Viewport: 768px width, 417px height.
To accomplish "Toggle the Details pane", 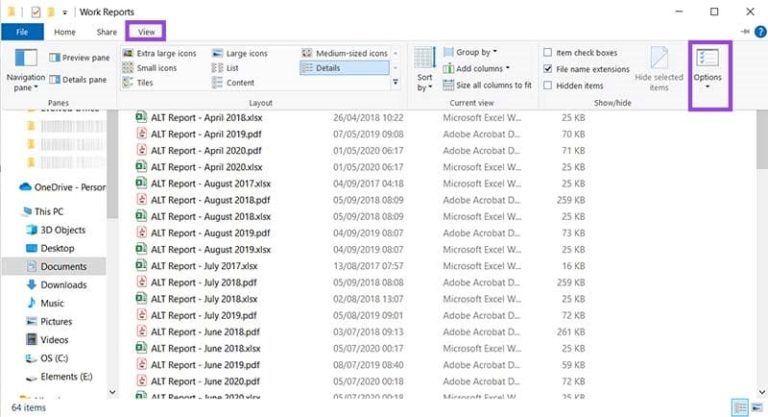I will pyautogui.click(x=78, y=79).
